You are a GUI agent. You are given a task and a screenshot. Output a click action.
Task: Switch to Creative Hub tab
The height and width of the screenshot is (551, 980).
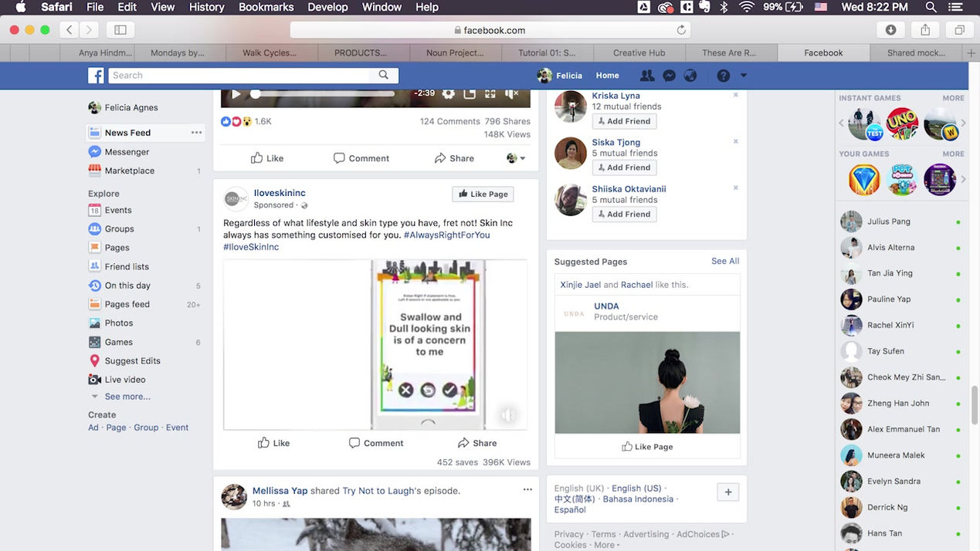pyautogui.click(x=639, y=53)
